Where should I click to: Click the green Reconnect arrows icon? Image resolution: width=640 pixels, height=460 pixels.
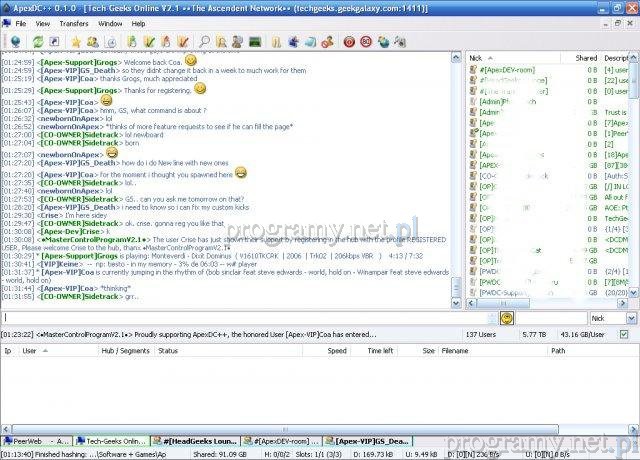pyautogui.click(x=37, y=42)
